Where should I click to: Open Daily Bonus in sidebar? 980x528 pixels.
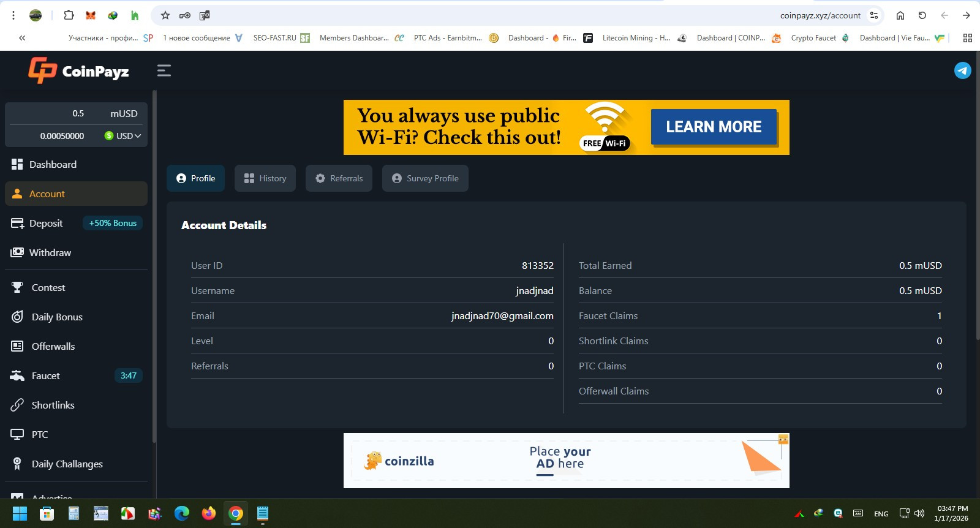76,317
